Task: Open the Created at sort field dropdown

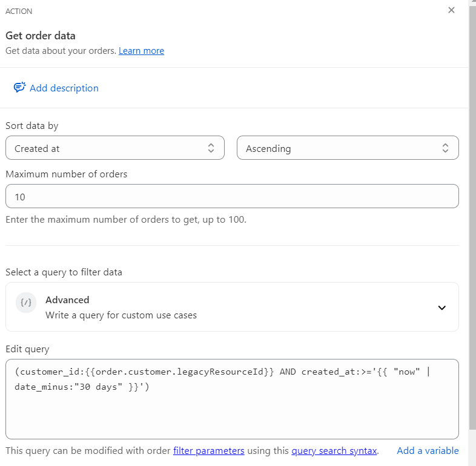Action: pos(114,148)
